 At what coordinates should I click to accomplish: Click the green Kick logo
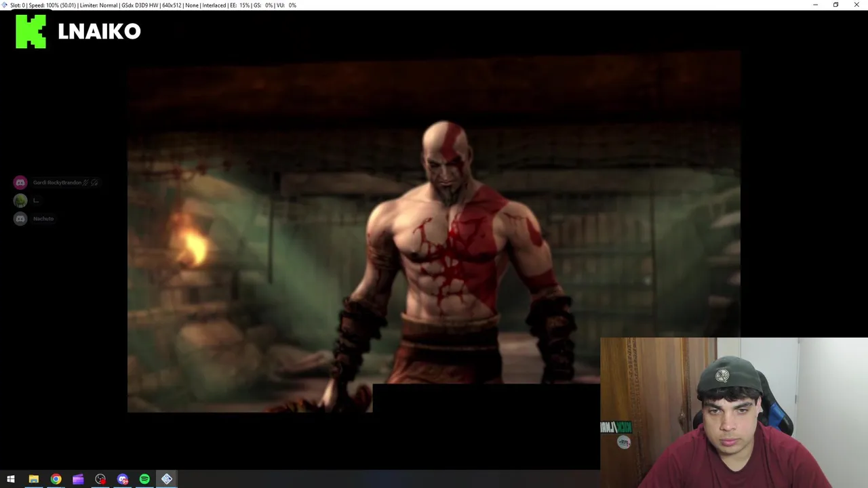[x=31, y=31]
